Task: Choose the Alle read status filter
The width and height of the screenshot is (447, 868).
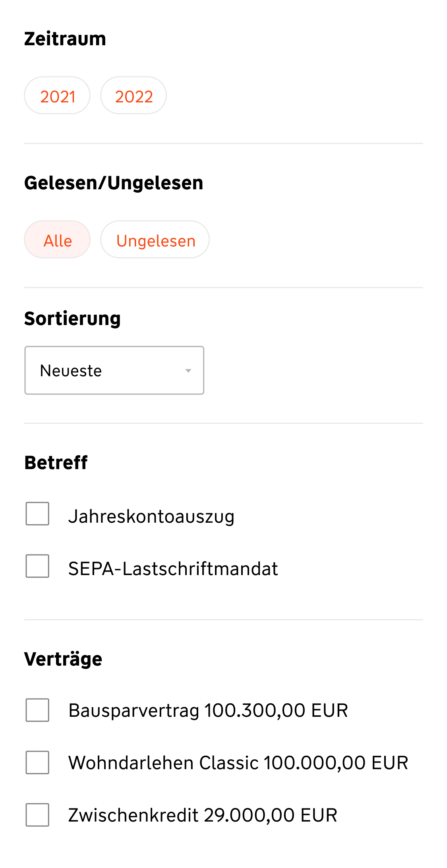Action: (57, 240)
